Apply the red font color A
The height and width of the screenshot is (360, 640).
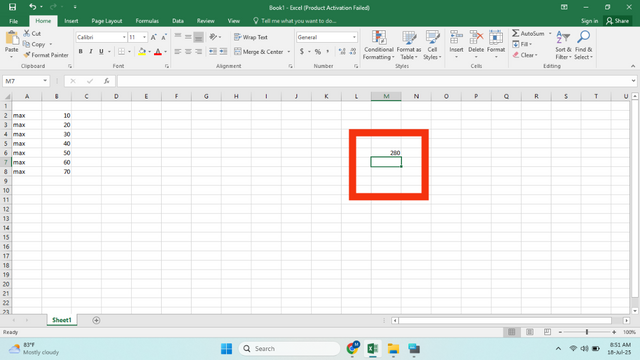(158, 51)
